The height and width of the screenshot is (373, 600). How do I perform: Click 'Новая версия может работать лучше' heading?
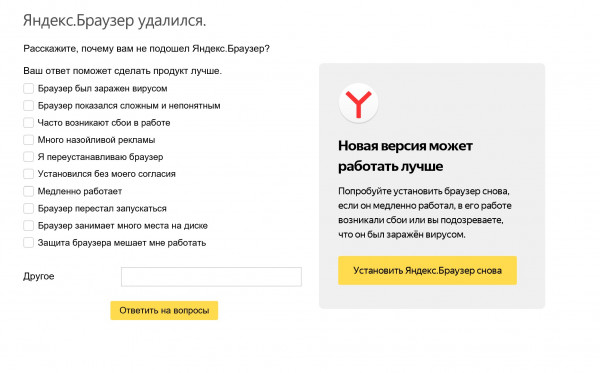coord(406,156)
